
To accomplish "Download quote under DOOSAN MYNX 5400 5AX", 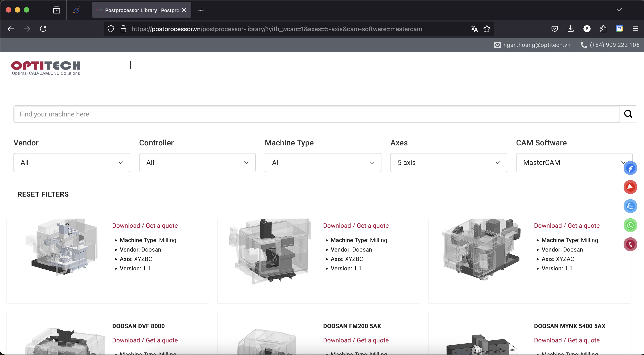I will point(567,340).
